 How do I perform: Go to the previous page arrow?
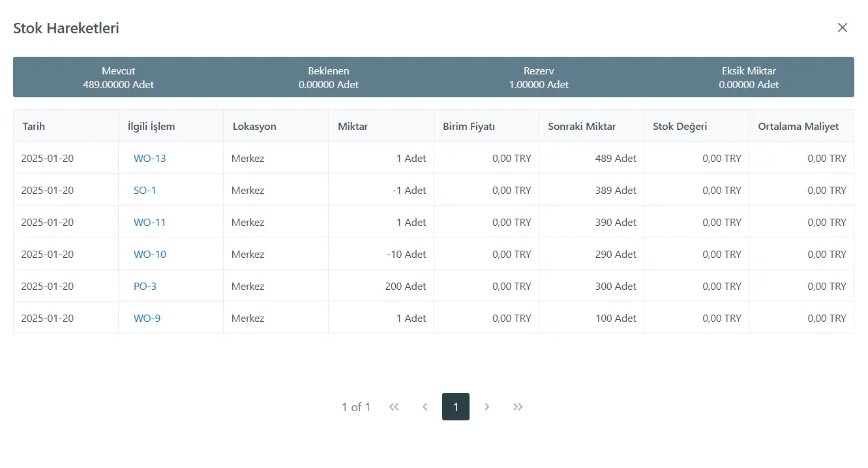425,407
